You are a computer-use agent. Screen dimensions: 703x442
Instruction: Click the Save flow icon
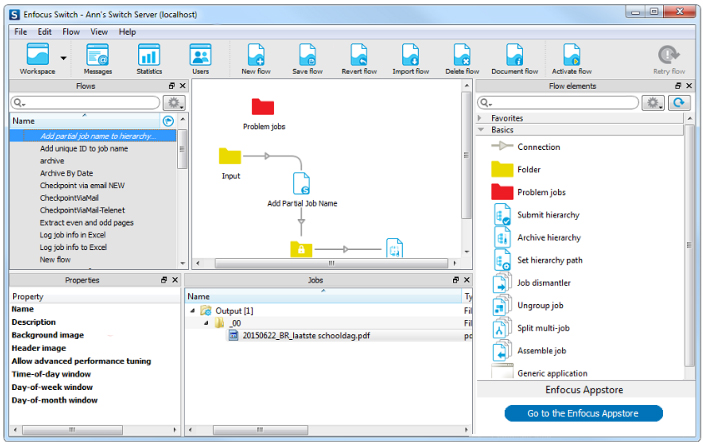coord(307,56)
